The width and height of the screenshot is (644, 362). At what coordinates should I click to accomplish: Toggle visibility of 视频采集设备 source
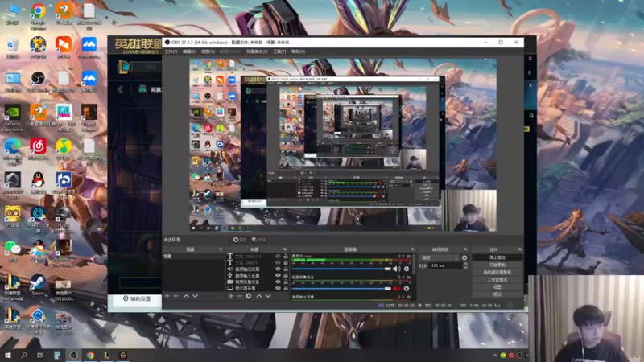click(x=278, y=282)
